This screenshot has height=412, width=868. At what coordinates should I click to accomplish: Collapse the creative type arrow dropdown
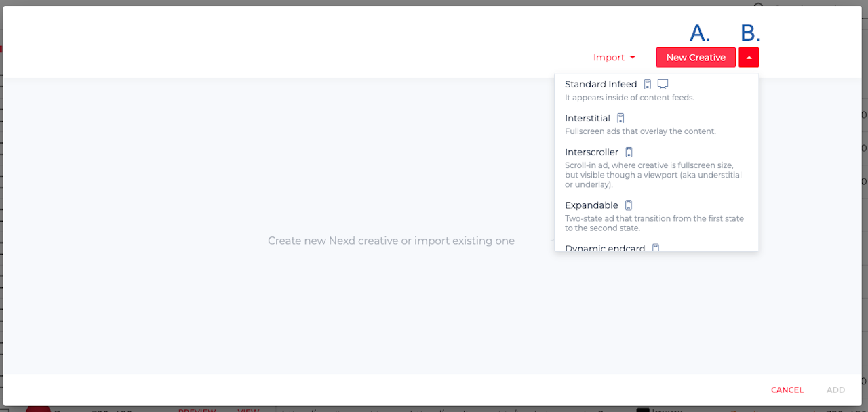pyautogui.click(x=749, y=58)
